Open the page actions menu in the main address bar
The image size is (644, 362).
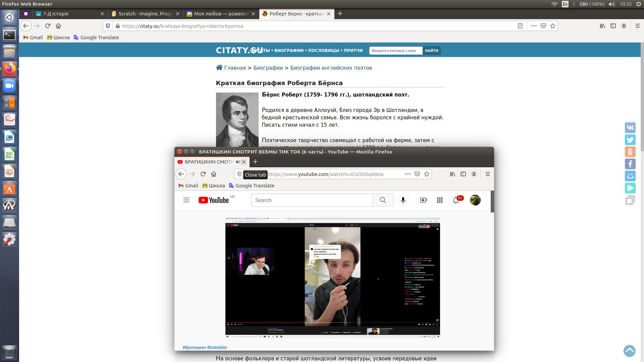(534, 26)
